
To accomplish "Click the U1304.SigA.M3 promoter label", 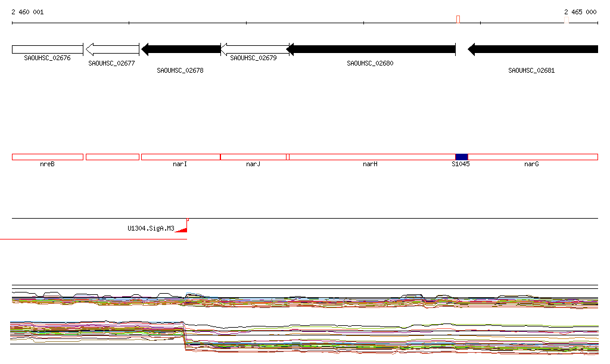I will coord(151,228).
